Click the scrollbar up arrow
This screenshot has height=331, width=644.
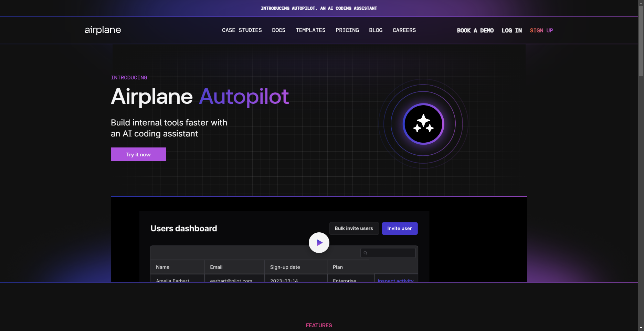click(641, 2)
